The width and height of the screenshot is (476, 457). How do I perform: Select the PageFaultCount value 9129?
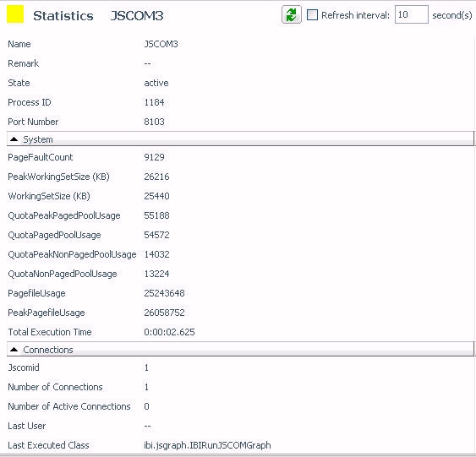tap(154, 157)
